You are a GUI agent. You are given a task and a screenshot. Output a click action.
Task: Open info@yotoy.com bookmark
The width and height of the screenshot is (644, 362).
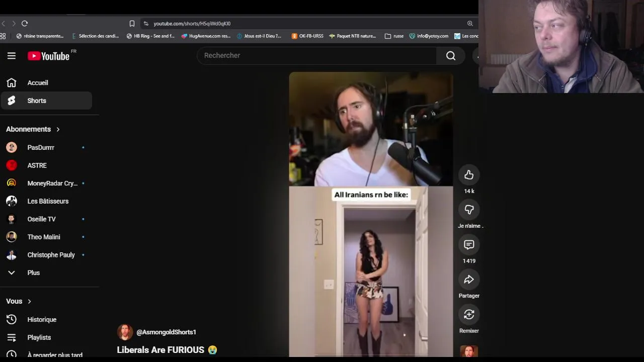(429, 36)
